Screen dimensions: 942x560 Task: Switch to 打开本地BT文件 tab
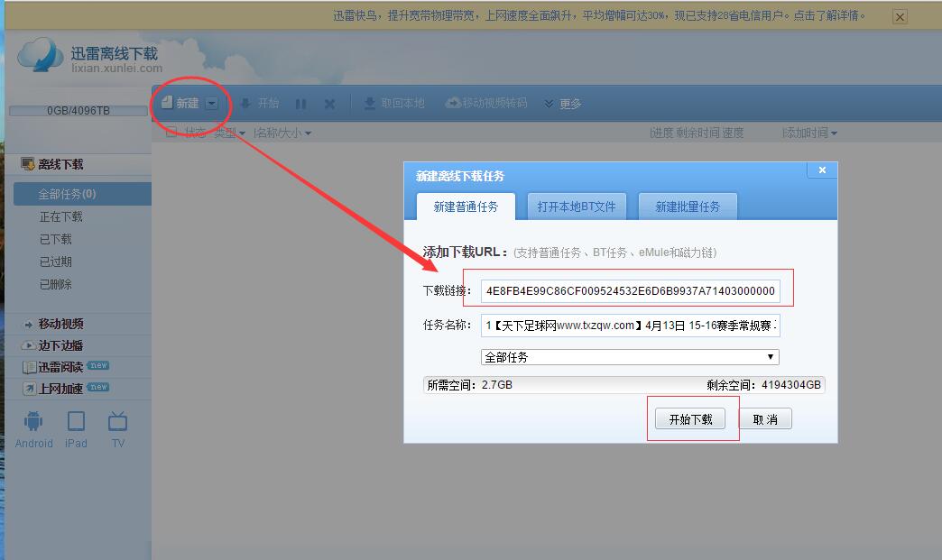[577, 207]
